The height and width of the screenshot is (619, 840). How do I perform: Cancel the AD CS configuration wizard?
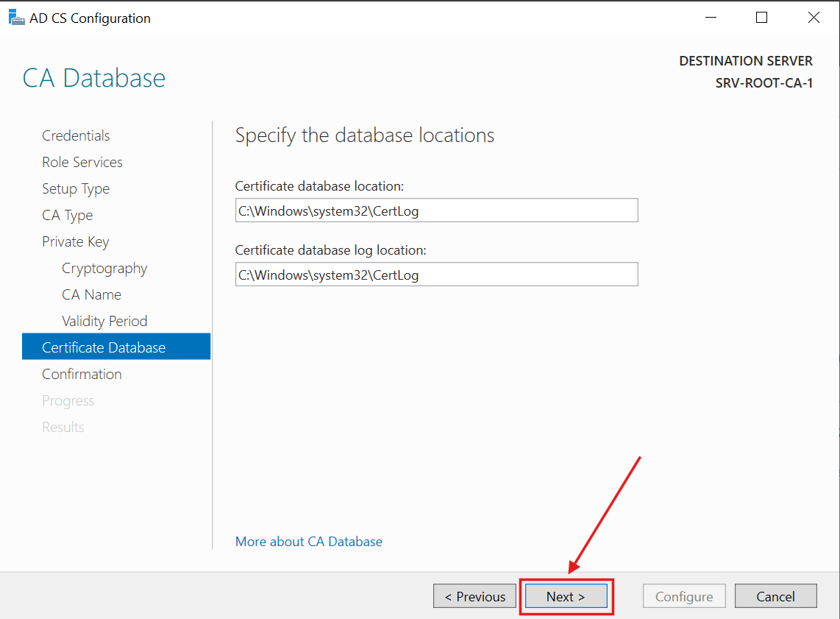tap(776, 595)
